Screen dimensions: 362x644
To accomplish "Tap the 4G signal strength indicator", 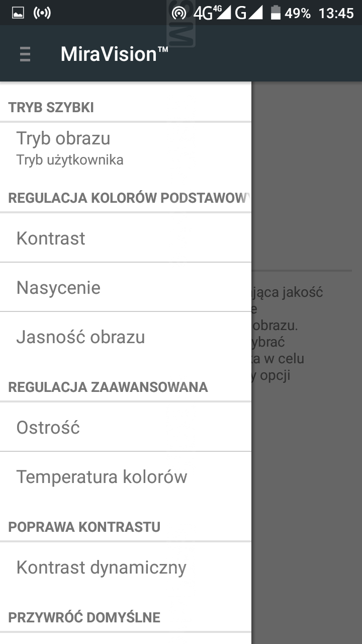I will tap(212, 13).
